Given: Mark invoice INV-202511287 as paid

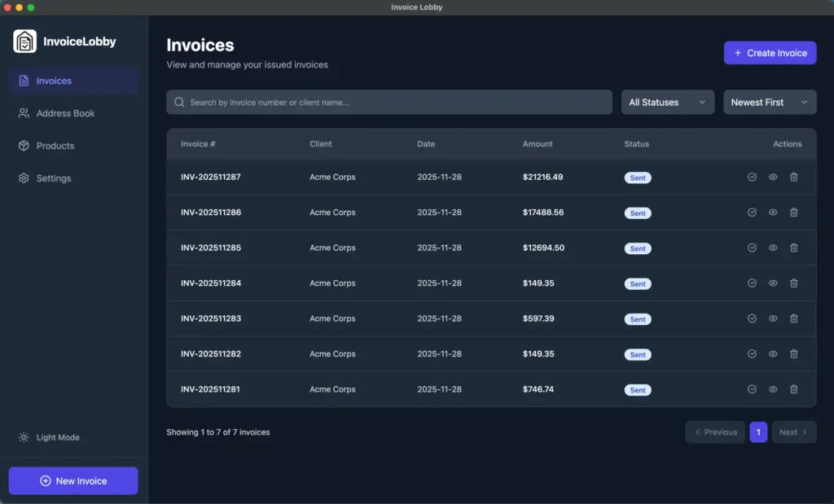Looking at the screenshot, I should [x=752, y=177].
